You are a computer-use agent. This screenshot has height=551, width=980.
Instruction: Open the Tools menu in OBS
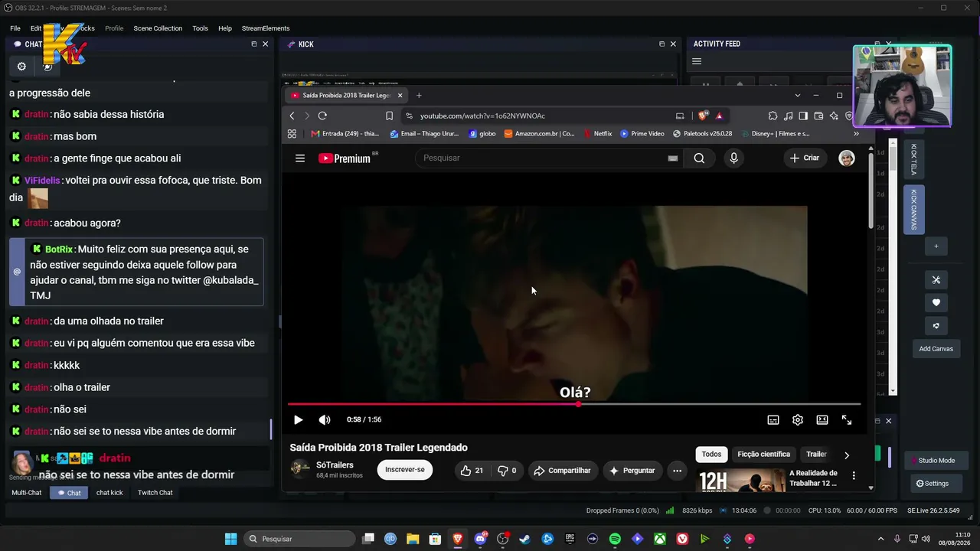pyautogui.click(x=200, y=28)
